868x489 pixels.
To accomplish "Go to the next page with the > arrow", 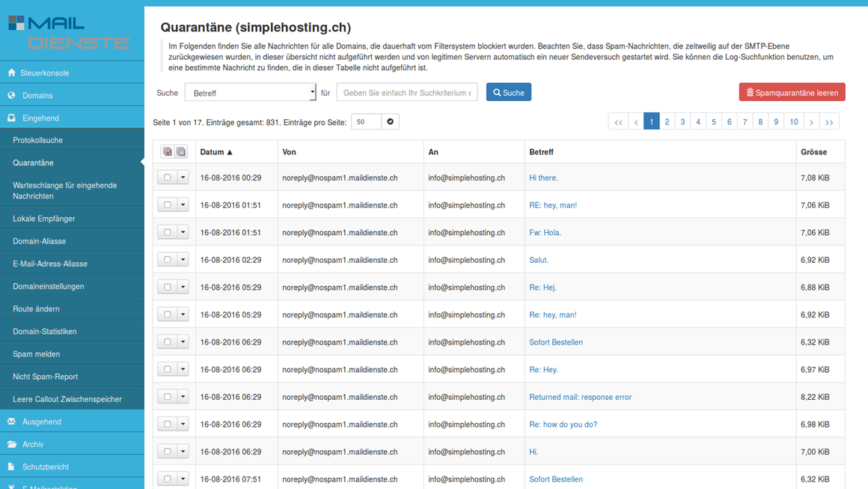I will (x=811, y=121).
